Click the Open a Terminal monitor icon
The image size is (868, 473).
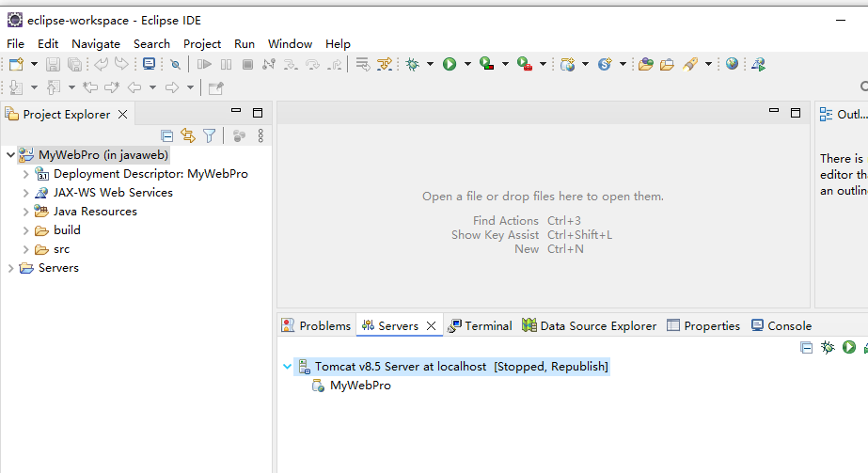149,64
